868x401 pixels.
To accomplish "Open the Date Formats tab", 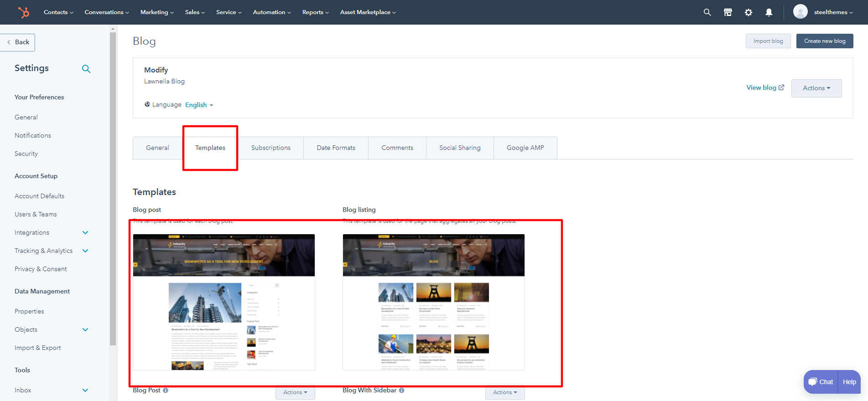I will pos(336,148).
